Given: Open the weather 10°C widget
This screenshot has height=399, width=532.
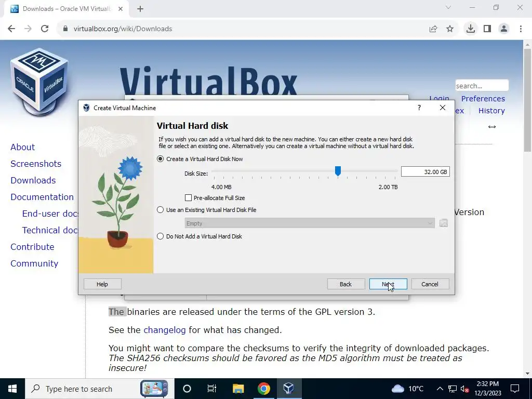Looking at the screenshot, I should [408, 389].
